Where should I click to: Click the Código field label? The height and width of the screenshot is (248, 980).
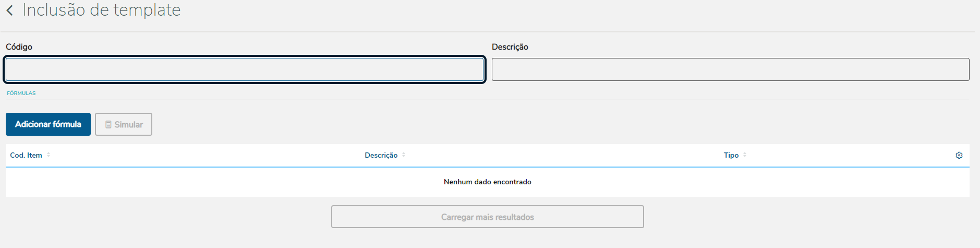click(x=19, y=47)
